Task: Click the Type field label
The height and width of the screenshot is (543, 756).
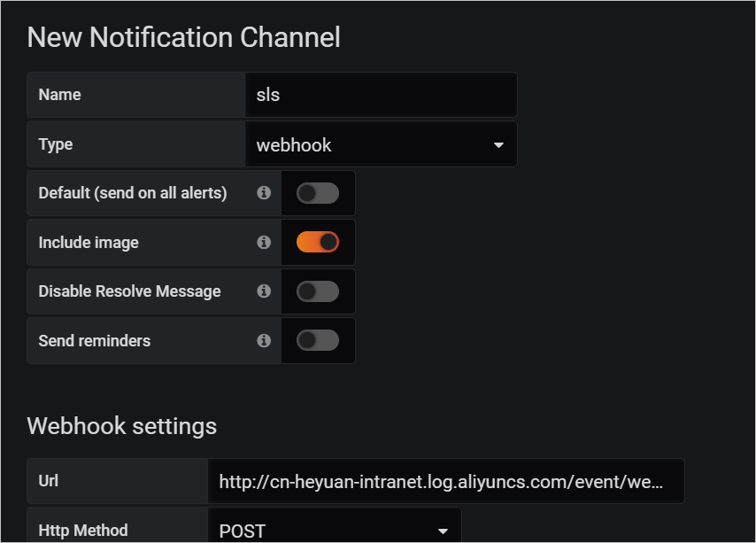Action: click(x=56, y=144)
